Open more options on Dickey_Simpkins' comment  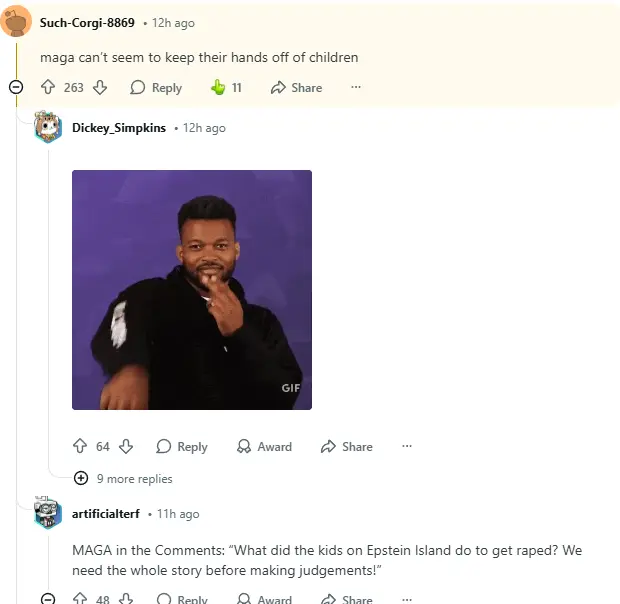coord(407,446)
